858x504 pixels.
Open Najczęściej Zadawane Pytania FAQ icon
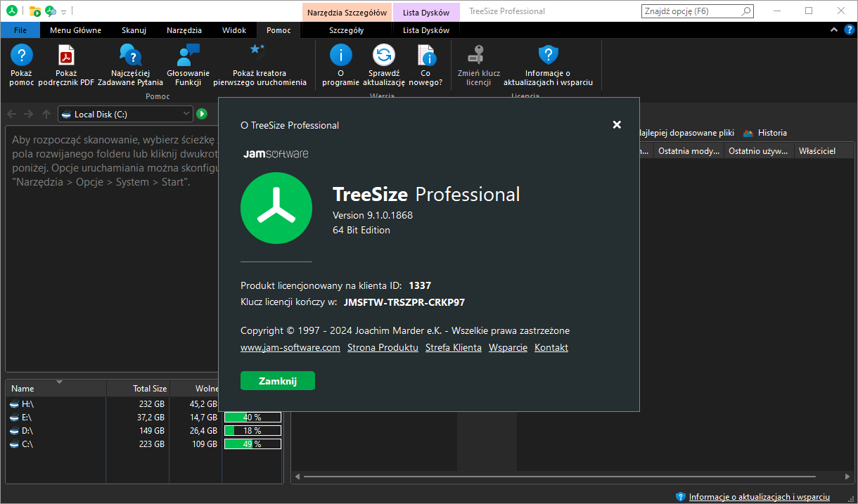130,55
